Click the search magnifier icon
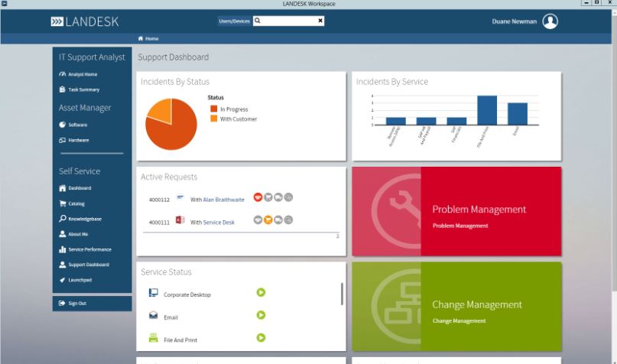The height and width of the screenshot is (364, 617). (x=258, y=21)
